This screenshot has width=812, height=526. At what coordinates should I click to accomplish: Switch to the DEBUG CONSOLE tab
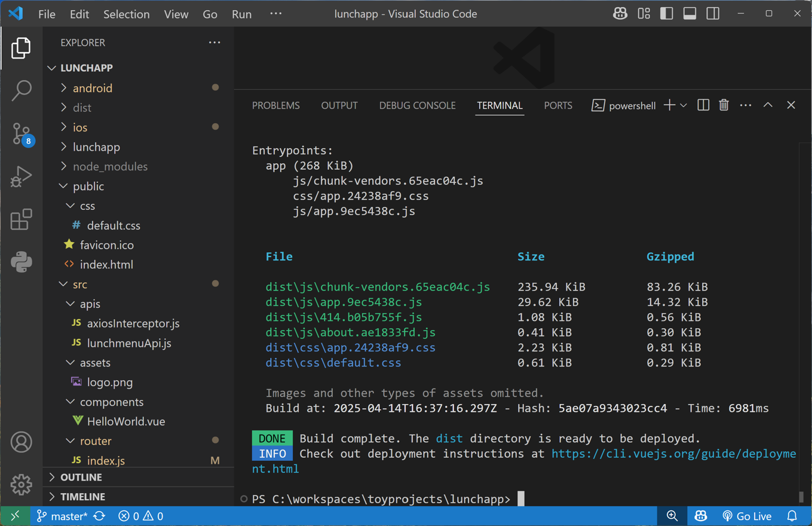click(x=418, y=105)
